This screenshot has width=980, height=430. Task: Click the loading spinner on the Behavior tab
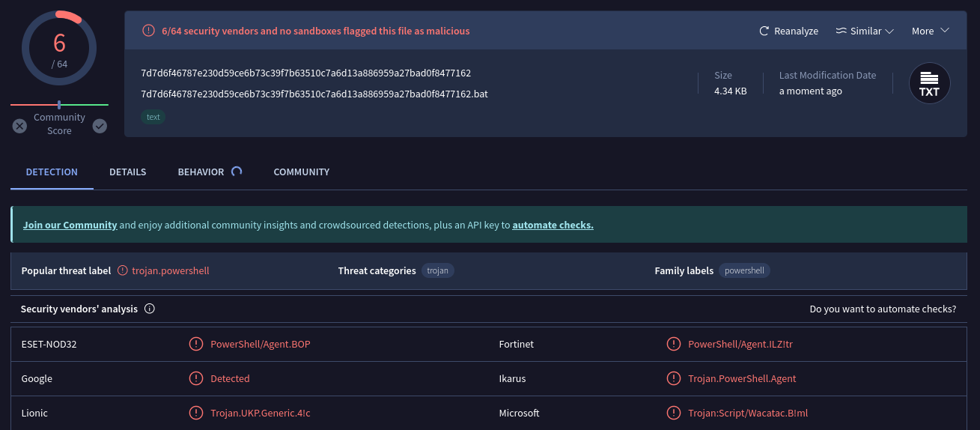coord(237,172)
